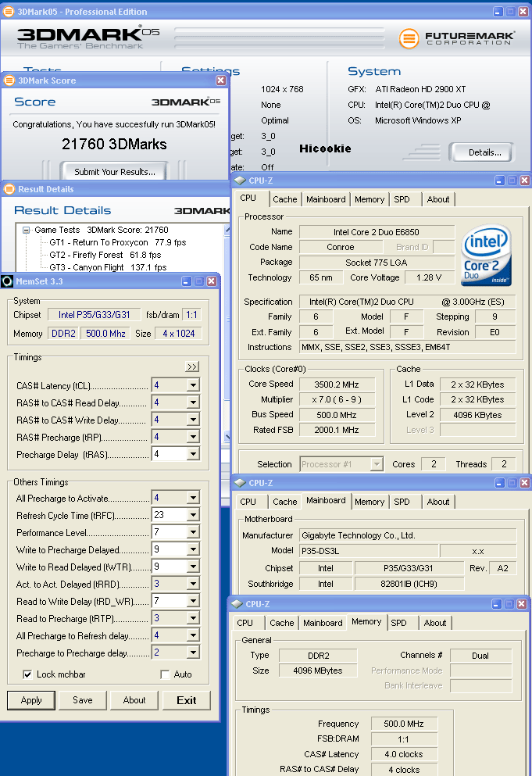The width and height of the screenshot is (532, 776).
Task: Open the Precharge Delay (tRAS) dropdown
Action: [194, 454]
